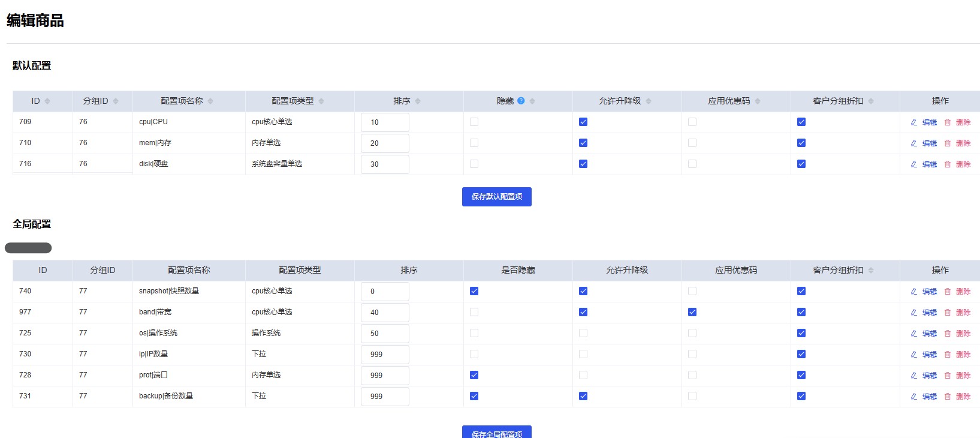Image resolution: width=980 pixels, height=438 pixels.
Task: Click trash icon to delete backup|备份数量 row
Action: point(948,397)
